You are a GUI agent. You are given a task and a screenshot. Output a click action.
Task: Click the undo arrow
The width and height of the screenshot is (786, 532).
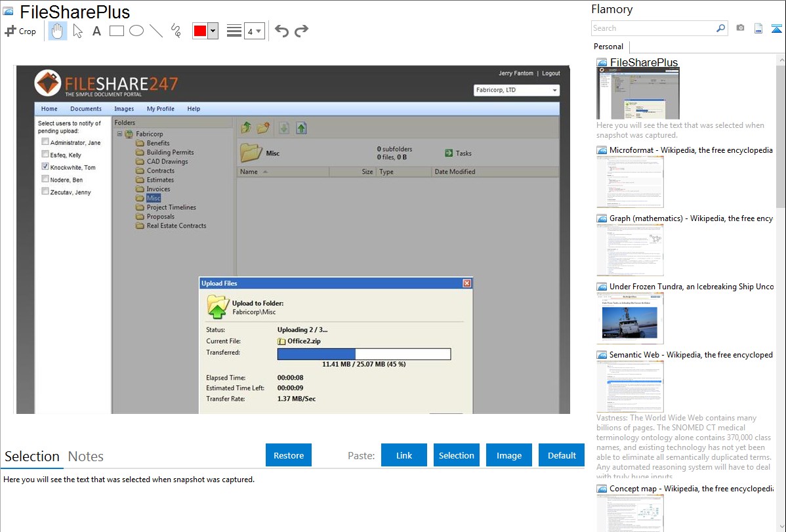[x=281, y=31]
